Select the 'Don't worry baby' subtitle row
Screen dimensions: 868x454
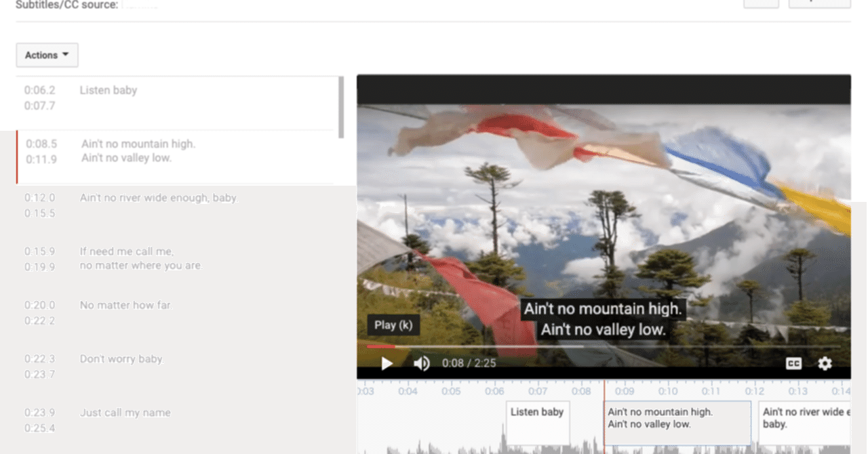(176, 372)
